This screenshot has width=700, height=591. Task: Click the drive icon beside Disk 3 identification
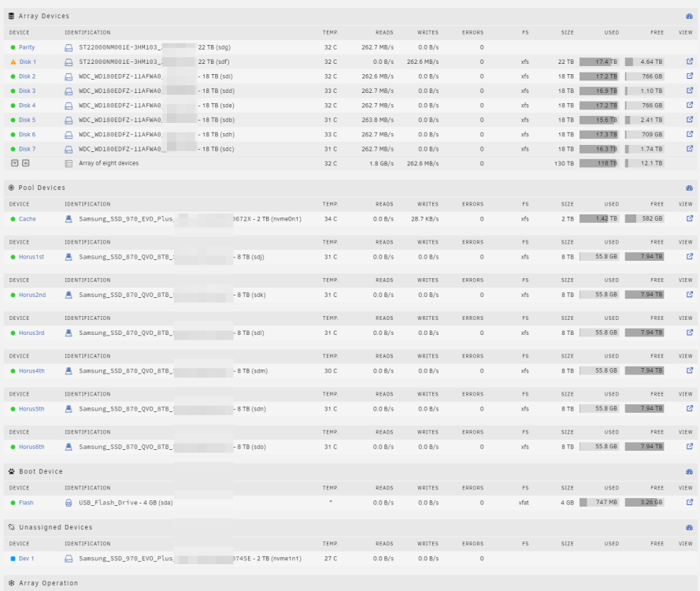(x=69, y=91)
